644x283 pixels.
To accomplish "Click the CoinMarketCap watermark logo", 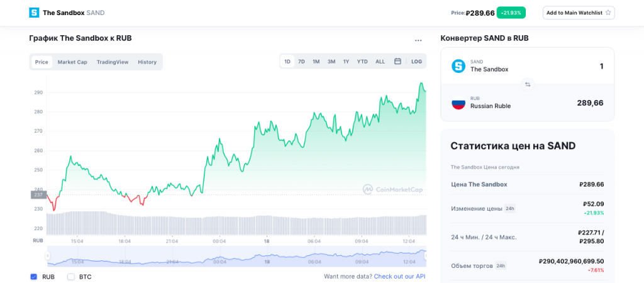I will pyautogui.click(x=392, y=189).
